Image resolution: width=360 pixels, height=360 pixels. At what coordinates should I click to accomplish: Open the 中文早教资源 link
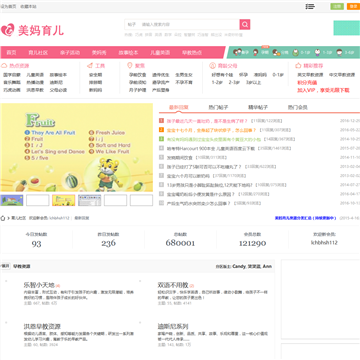(342, 75)
